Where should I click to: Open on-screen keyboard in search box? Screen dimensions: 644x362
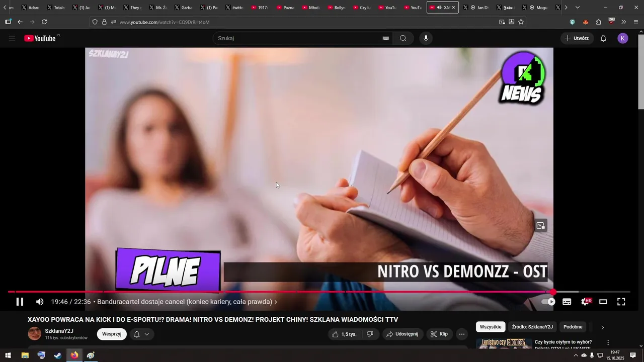coord(386,38)
